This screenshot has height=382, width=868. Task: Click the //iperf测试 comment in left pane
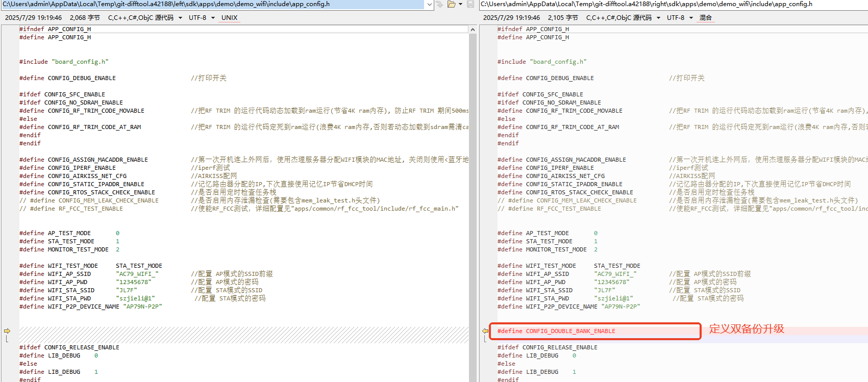[210, 168]
